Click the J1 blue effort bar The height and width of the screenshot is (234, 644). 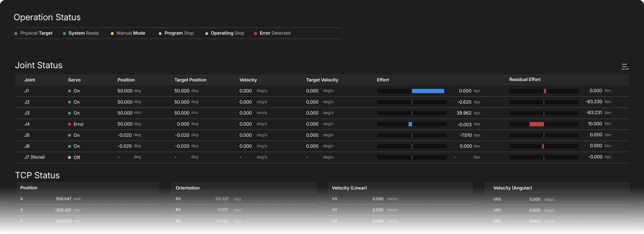428,91
